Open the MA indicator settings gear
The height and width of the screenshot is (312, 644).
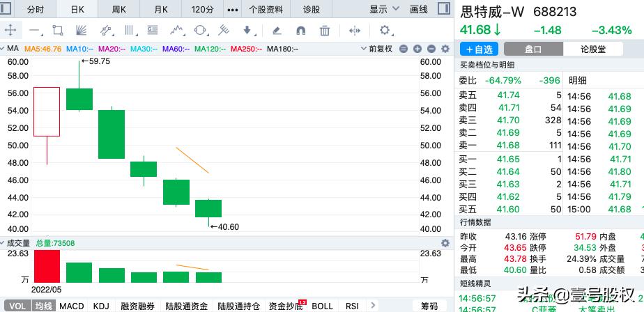[x=445, y=49]
